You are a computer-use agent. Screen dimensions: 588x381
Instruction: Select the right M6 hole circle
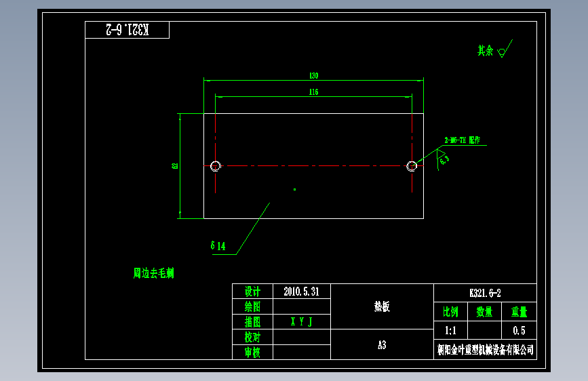pos(412,165)
